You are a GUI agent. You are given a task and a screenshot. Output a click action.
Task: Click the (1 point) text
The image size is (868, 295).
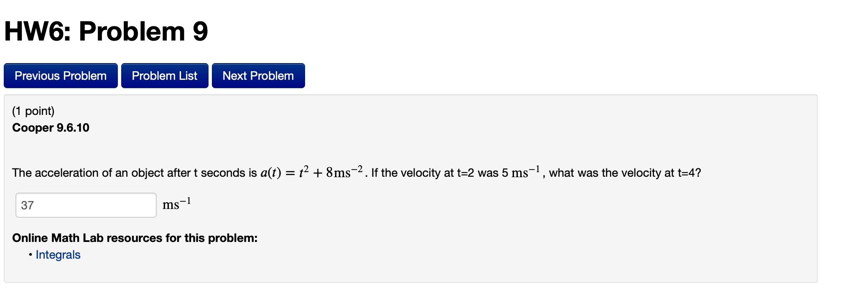point(33,110)
